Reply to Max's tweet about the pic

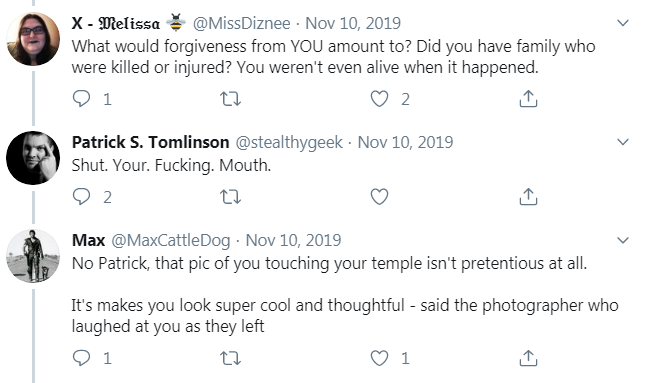pyautogui.click(x=81, y=358)
